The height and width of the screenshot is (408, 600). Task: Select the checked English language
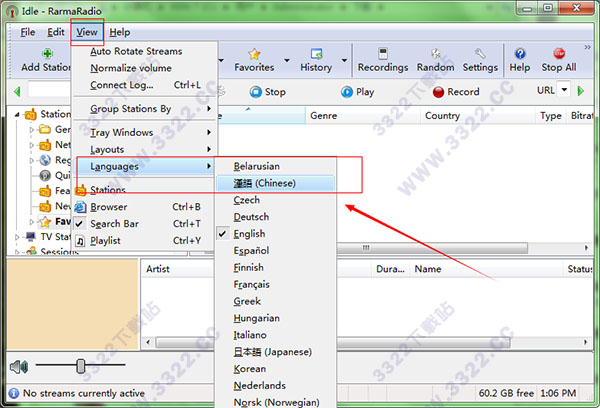tap(250, 233)
